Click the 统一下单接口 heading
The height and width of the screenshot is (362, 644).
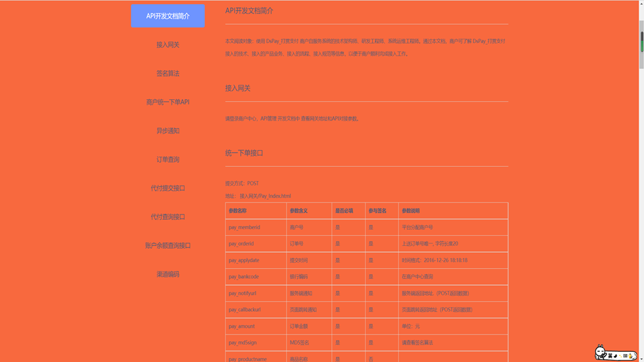point(244,153)
